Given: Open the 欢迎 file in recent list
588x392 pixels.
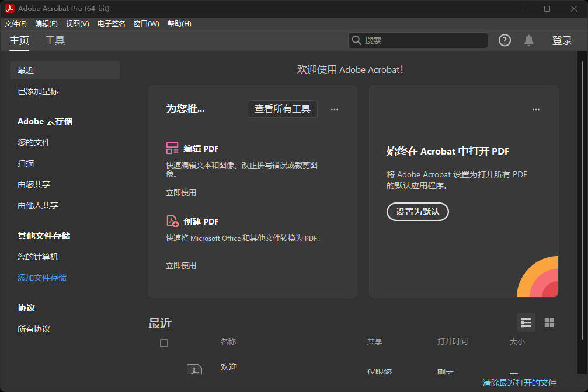Looking at the screenshot, I should pyautogui.click(x=229, y=367).
